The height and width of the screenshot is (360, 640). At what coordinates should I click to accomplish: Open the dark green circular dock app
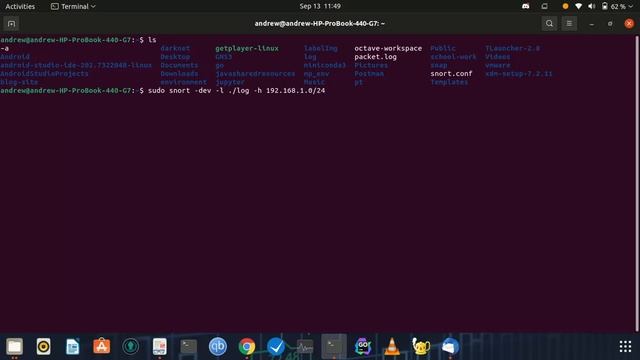pyautogui.click(x=131, y=347)
